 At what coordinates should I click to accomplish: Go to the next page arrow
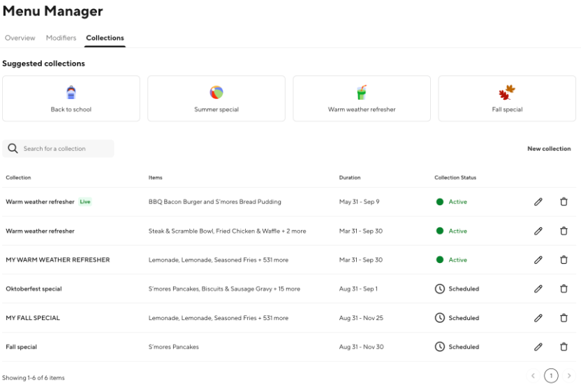click(569, 376)
